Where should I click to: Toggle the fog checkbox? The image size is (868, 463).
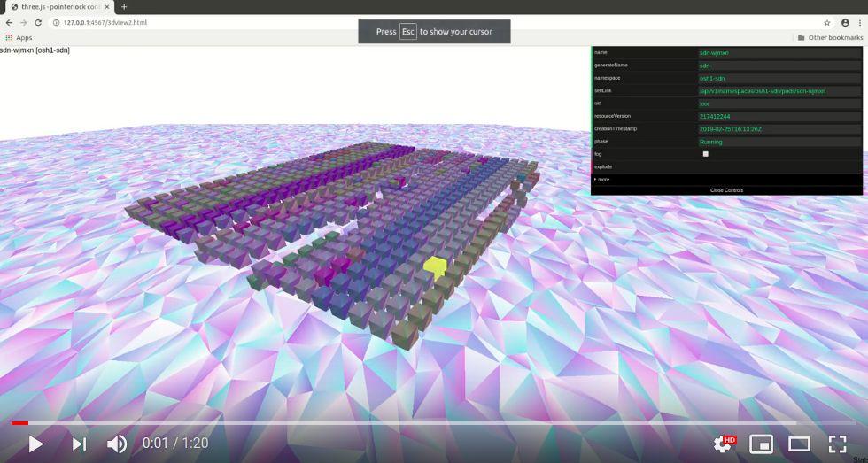[x=705, y=154]
